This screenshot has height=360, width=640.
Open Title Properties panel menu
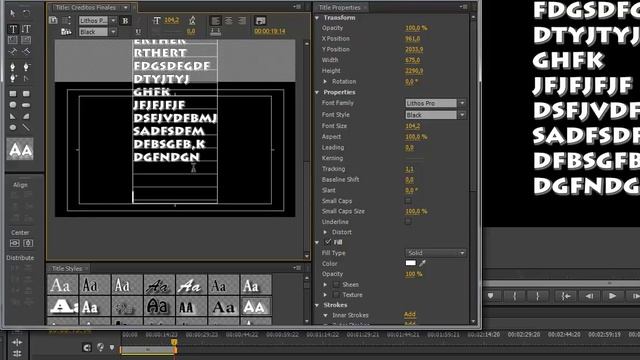click(x=463, y=7)
